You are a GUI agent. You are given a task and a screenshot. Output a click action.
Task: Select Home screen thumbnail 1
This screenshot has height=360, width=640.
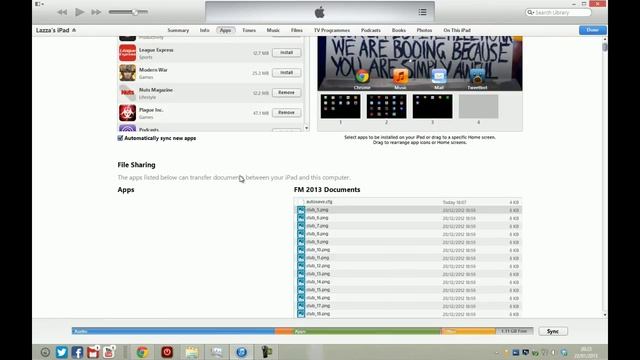coord(340,107)
